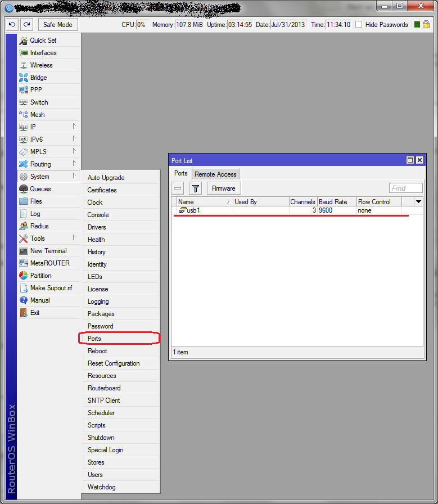The image size is (438, 504).
Task: Select the Ports tab in Port List
Action: [x=181, y=173]
